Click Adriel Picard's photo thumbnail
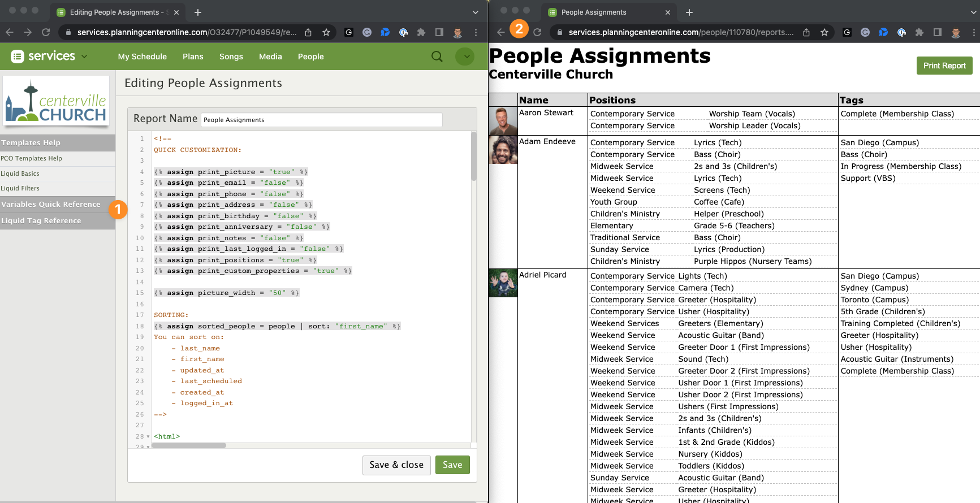This screenshot has height=503, width=980. (x=503, y=283)
